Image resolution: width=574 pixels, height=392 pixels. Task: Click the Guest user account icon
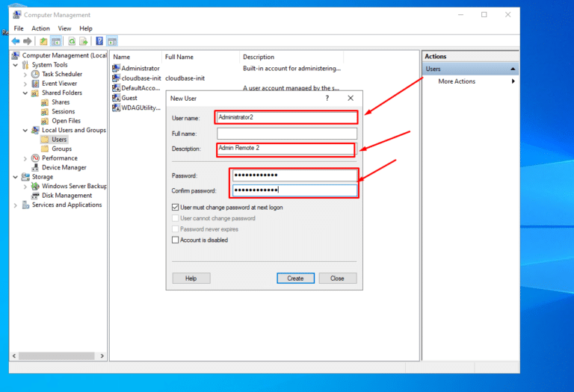tap(116, 98)
